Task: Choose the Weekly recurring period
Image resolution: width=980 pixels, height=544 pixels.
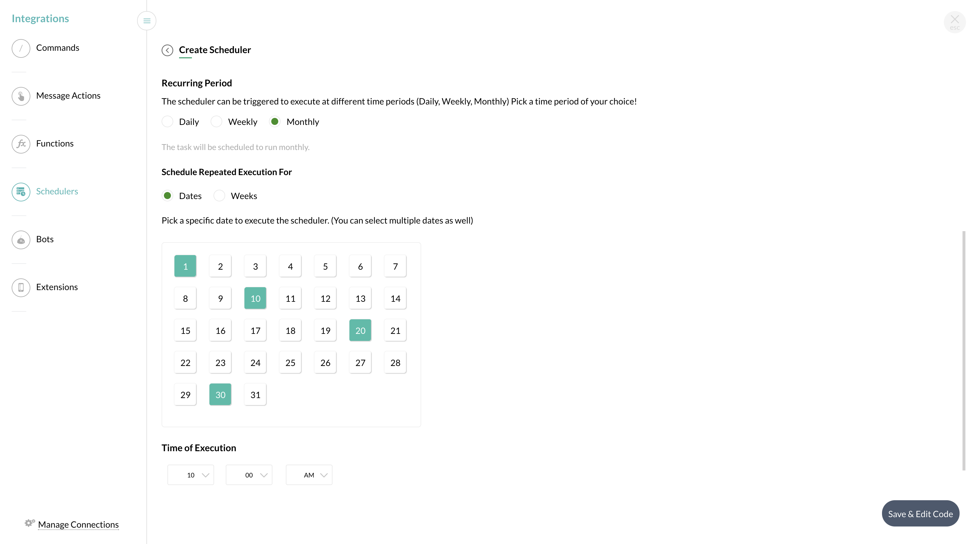Action: coord(216,122)
